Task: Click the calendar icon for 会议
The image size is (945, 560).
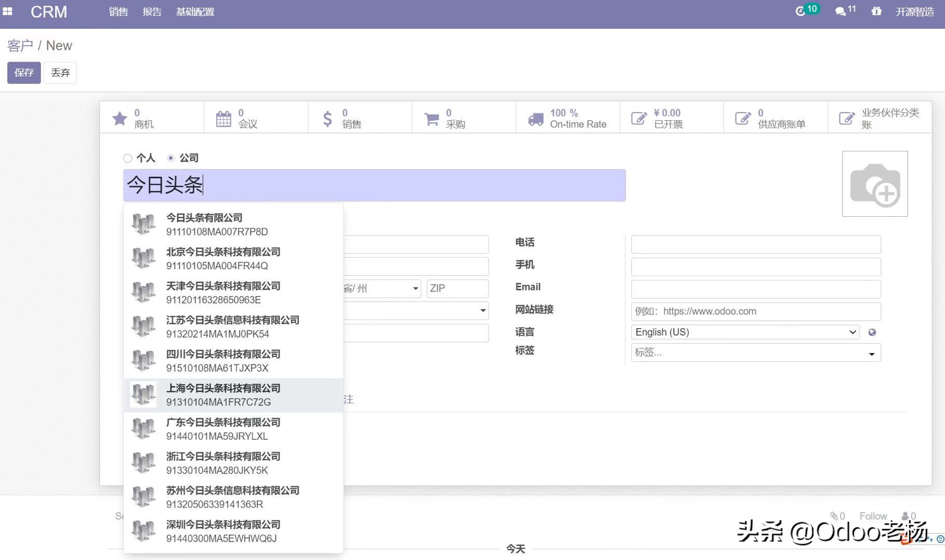Action: click(x=224, y=119)
